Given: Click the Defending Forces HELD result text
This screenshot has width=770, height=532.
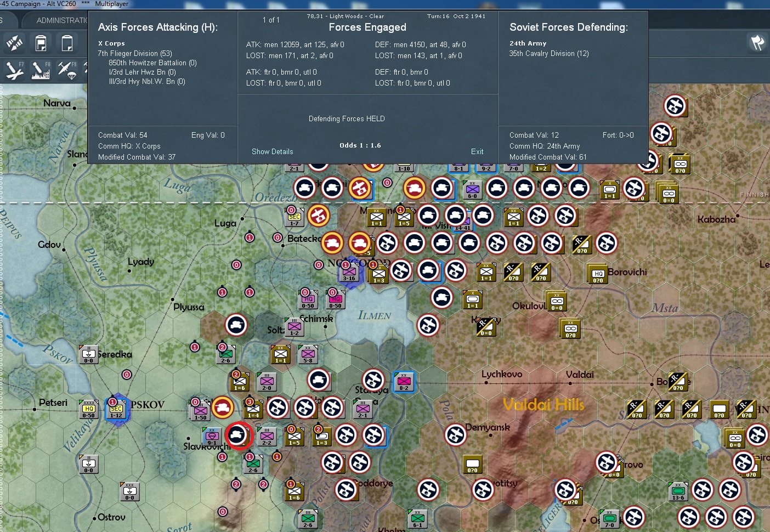Looking at the screenshot, I should point(347,118).
